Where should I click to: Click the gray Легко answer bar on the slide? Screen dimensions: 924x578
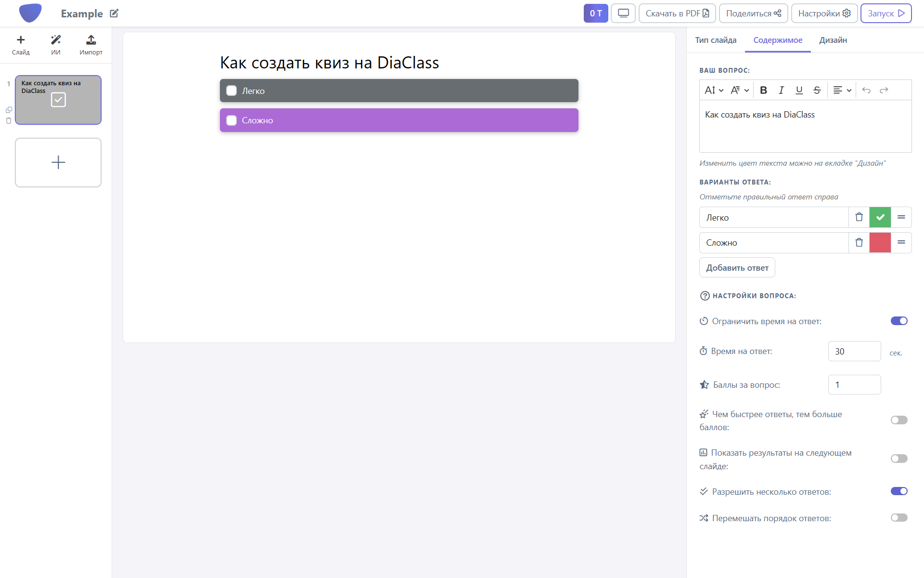[x=399, y=91]
